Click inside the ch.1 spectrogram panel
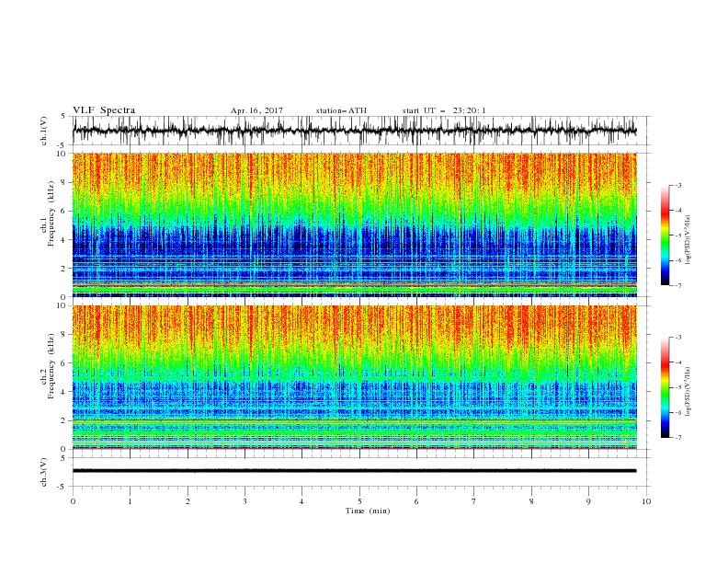Viewport: 728px width, 563px height. tap(354, 224)
